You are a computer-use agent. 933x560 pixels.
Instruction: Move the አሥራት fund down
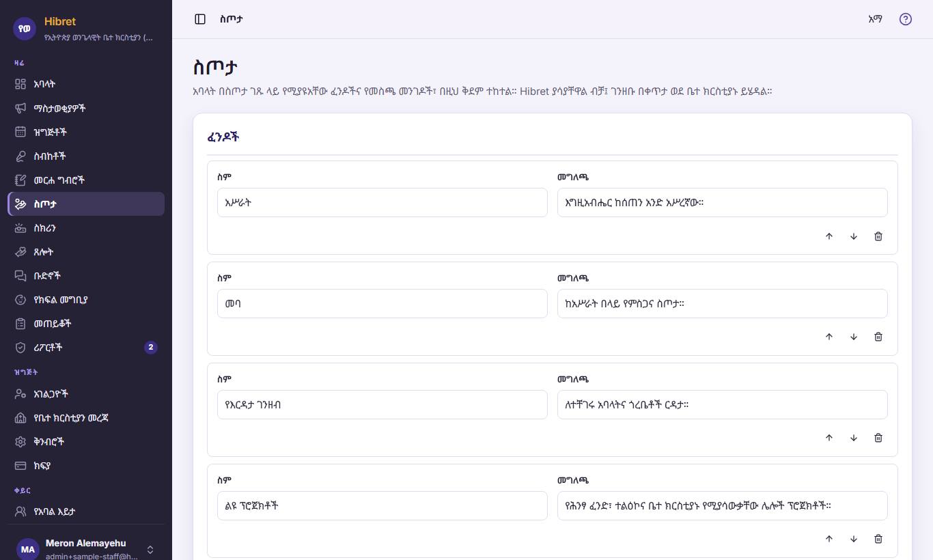click(854, 236)
